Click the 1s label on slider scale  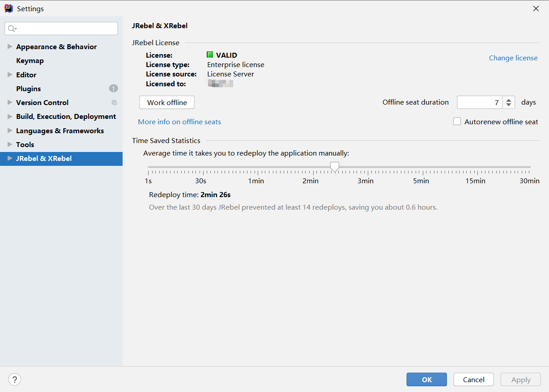(148, 181)
